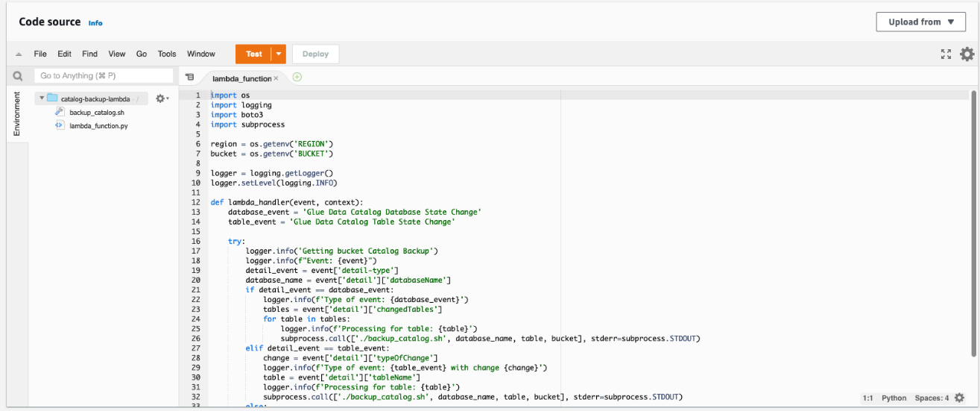Open the File menu
Screen dimensions: 980x411
pos(40,54)
